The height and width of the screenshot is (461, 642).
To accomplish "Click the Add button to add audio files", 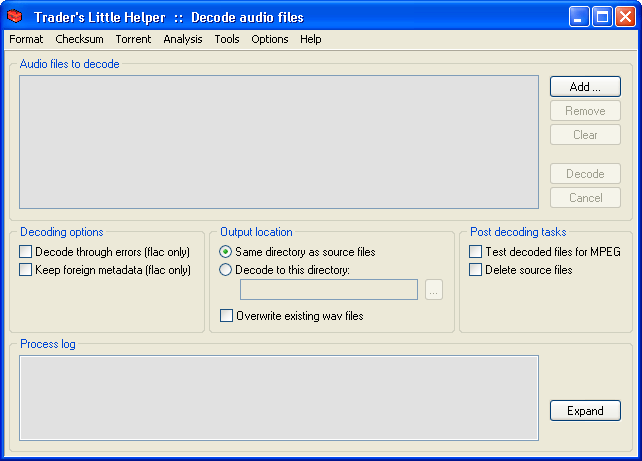I will [x=585, y=87].
